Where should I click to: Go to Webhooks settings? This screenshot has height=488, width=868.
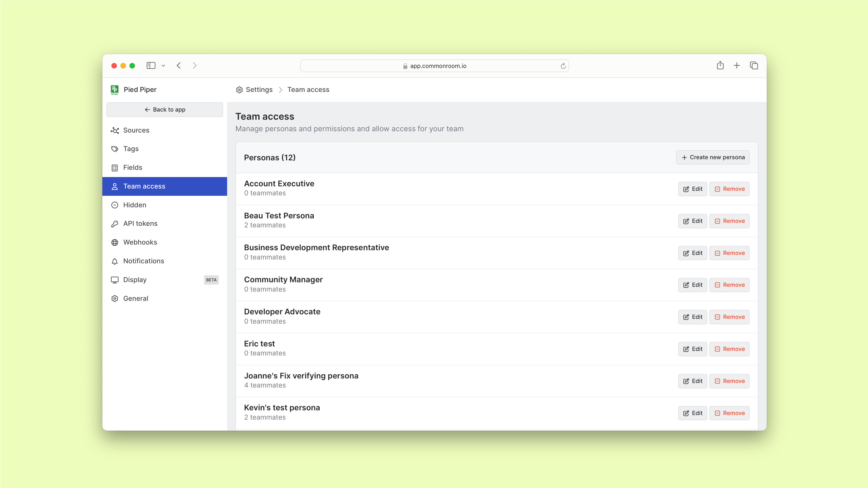tap(140, 243)
